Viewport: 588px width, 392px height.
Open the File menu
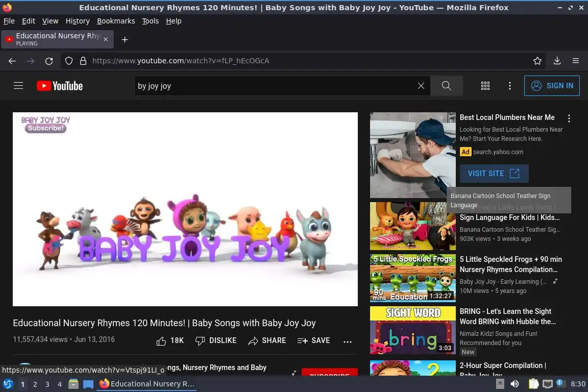point(9,21)
